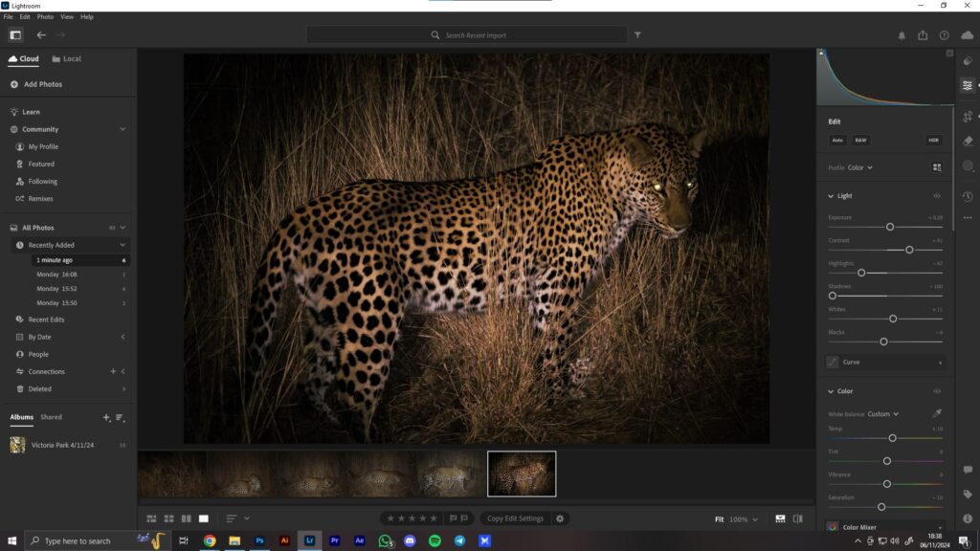Open the View menu
Viewport: 980px width, 551px height.
67,17
